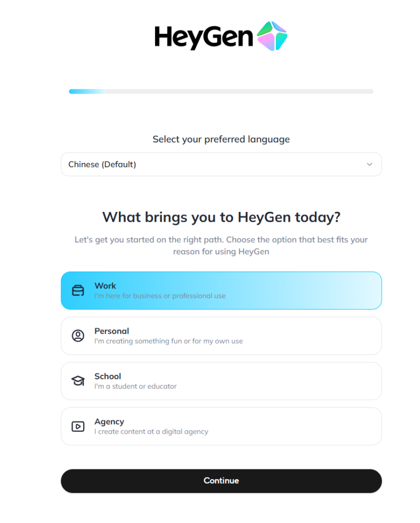Click the video play icon beside Agency
This screenshot has height=523, width=420.
[78, 426]
